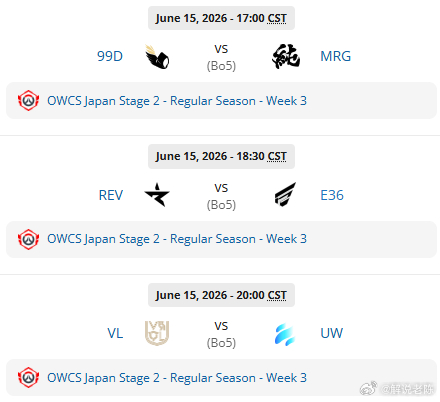
Task: Open the 99D team link
Action: 110,56
